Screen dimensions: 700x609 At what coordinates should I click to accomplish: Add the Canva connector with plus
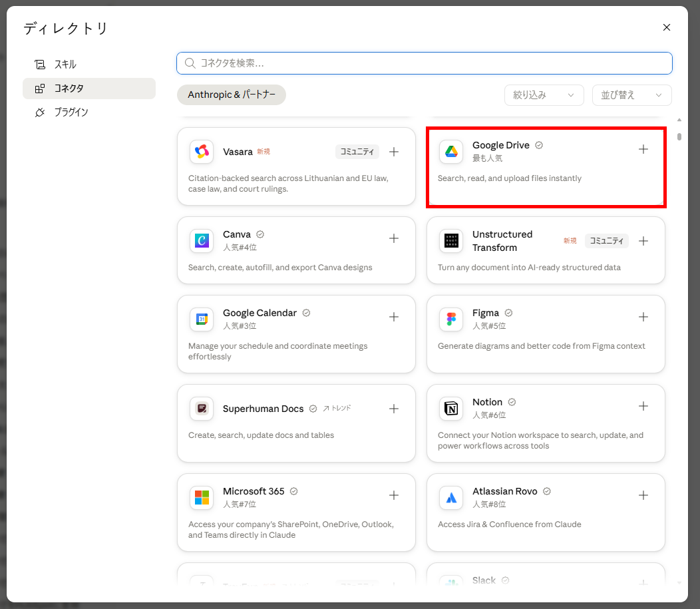[x=394, y=238]
